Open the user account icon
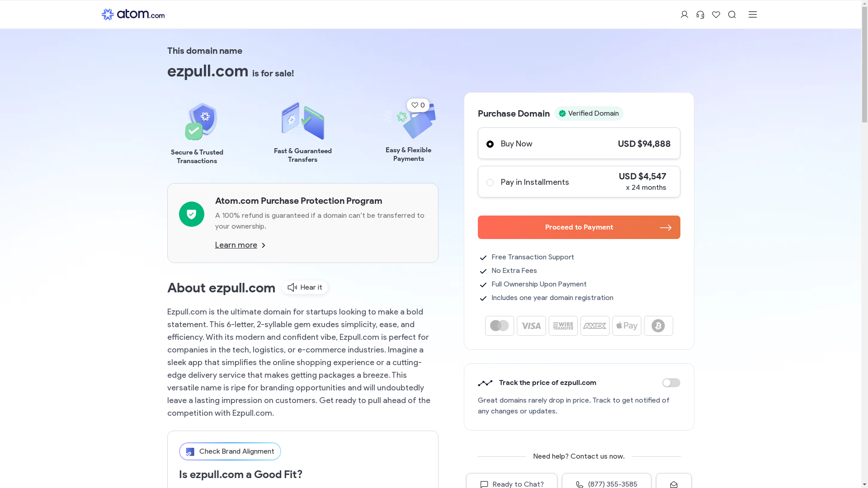868x488 pixels. click(684, 14)
